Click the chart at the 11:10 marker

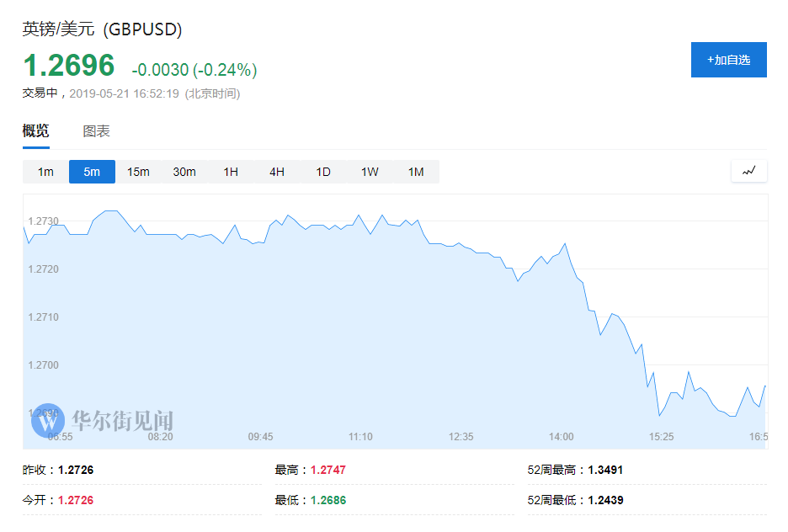tap(360, 437)
